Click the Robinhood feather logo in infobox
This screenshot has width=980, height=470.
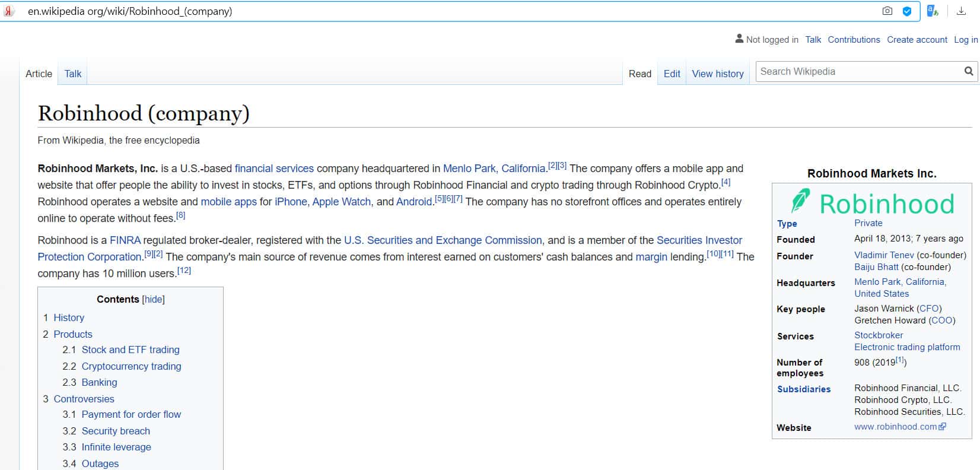(800, 201)
